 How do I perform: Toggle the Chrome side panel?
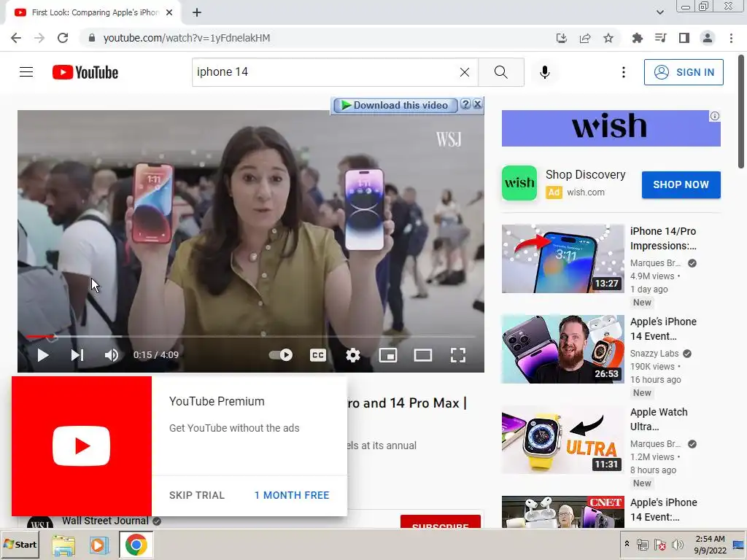coord(684,38)
